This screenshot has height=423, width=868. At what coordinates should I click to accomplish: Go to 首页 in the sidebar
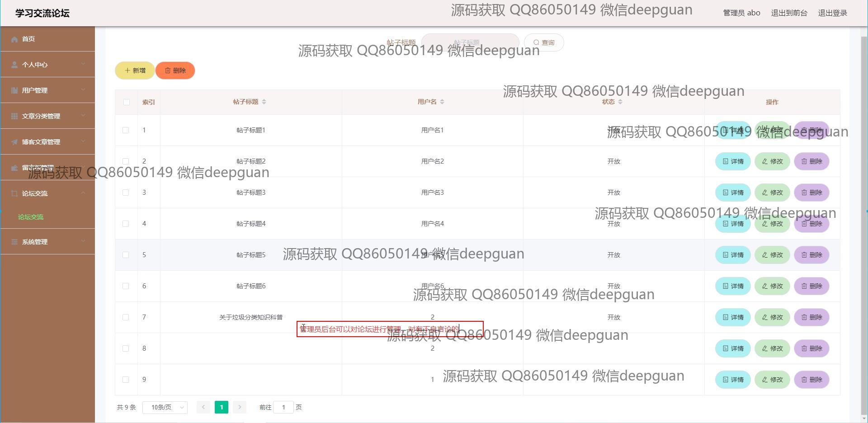tap(47, 39)
